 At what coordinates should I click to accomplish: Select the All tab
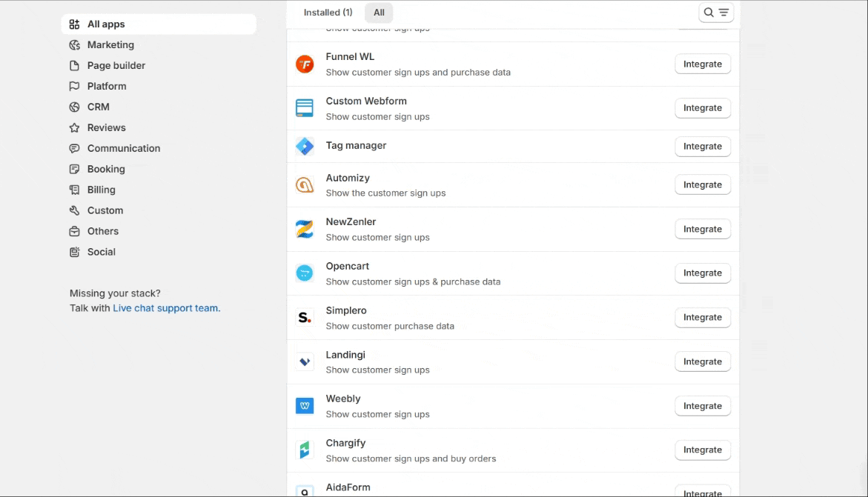pos(379,13)
